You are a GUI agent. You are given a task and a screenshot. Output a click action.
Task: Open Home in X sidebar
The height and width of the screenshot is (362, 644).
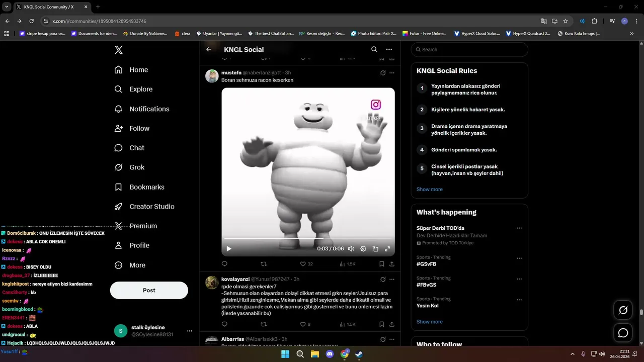[131, 70]
